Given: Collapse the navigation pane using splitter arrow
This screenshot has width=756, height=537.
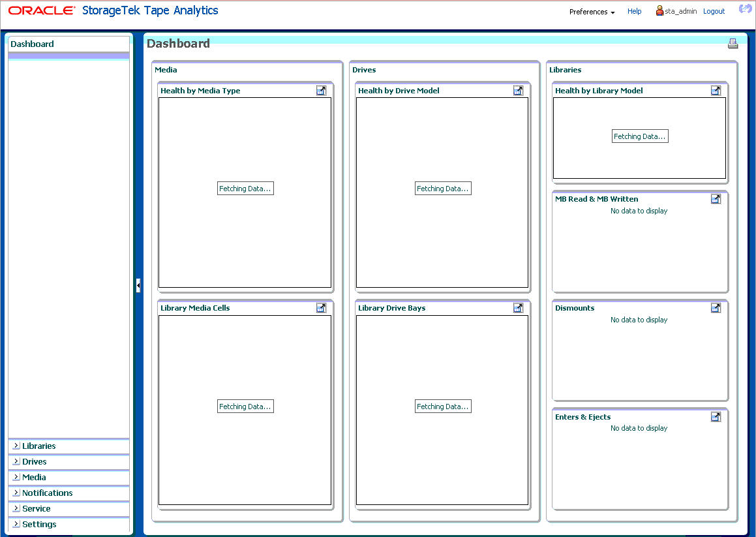Looking at the screenshot, I should click(x=138, y=285).
